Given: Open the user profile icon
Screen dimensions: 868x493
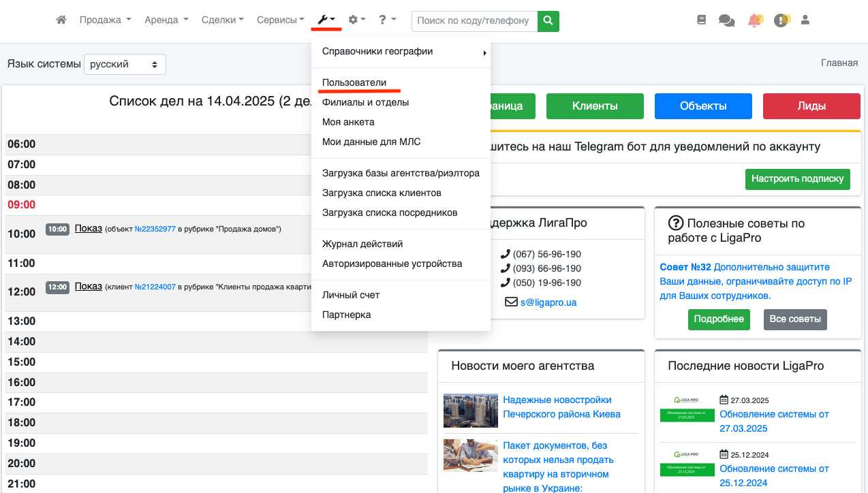Looking at the screenshot, I should [x=805, y=20].
